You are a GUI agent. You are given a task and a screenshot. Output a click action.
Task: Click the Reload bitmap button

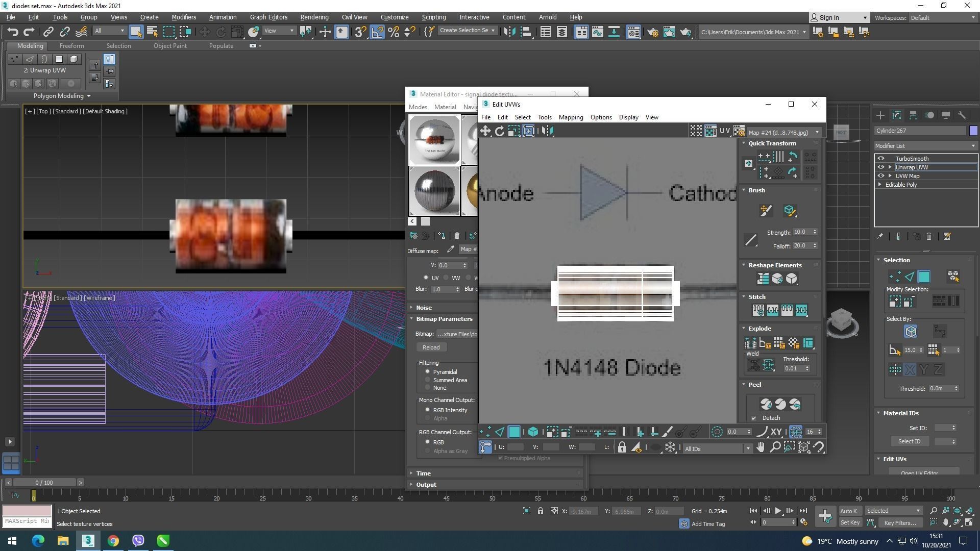pos(431,347)
